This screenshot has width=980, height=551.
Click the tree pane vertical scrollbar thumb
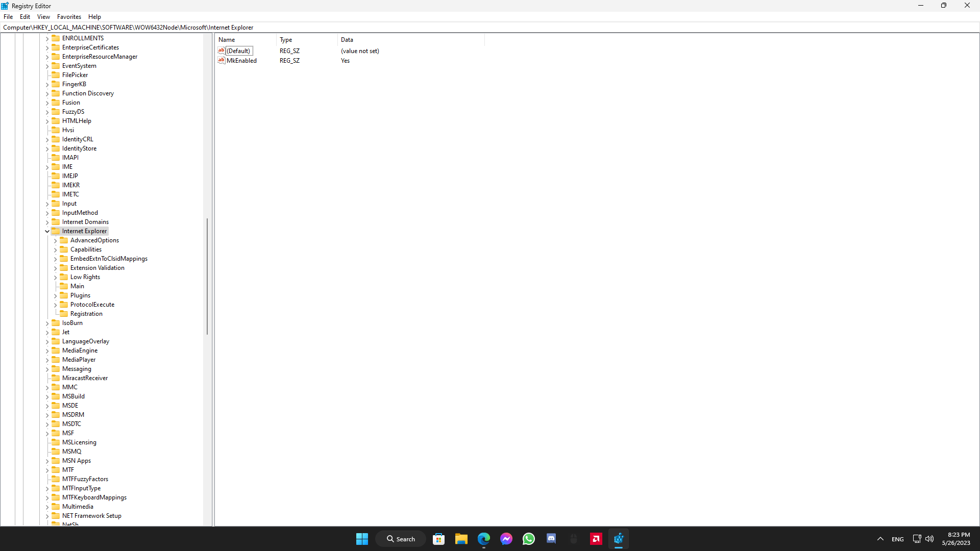point(207,275)
